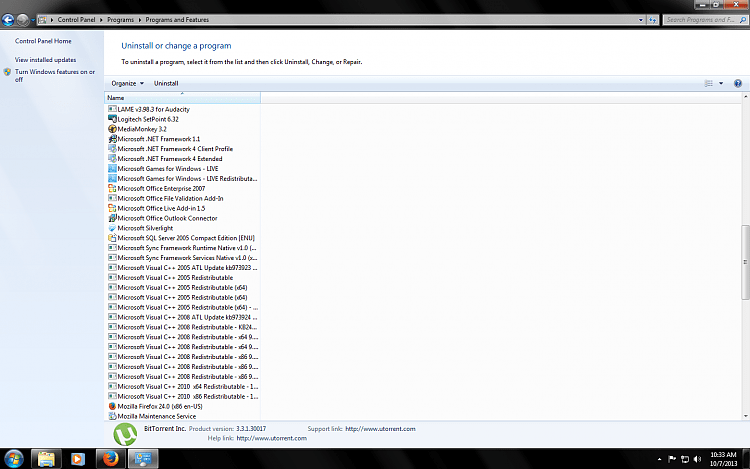Launch Windows Media Player from taskbar
The image size is (750, 469).
click(77, 459)
